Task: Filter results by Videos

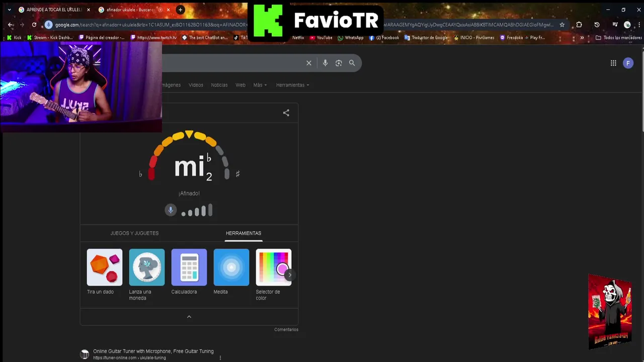Action: 196,85
